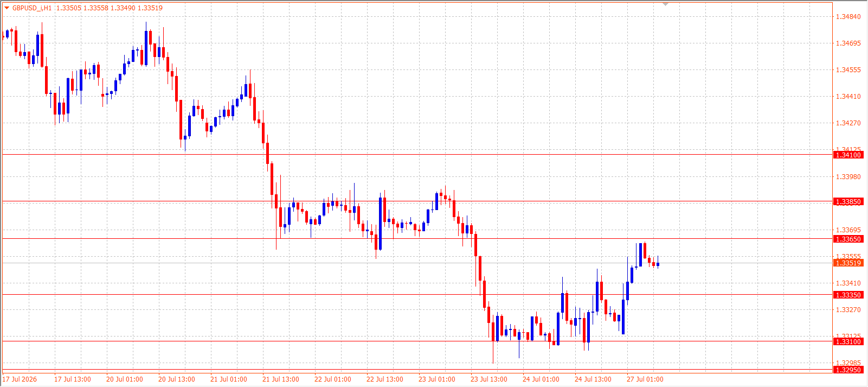Click the 21 Jul 13:00 time label
868x387 pixels.
coord(281,379)
